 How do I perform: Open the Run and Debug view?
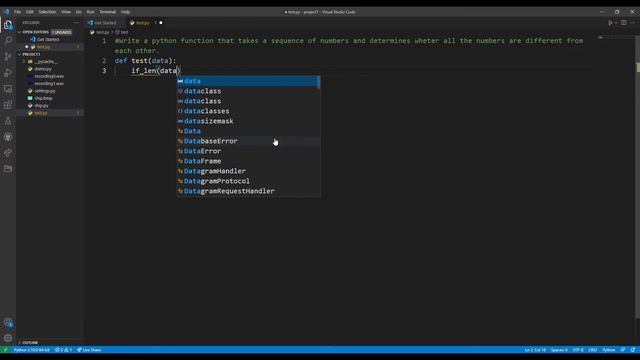(8, 73)
